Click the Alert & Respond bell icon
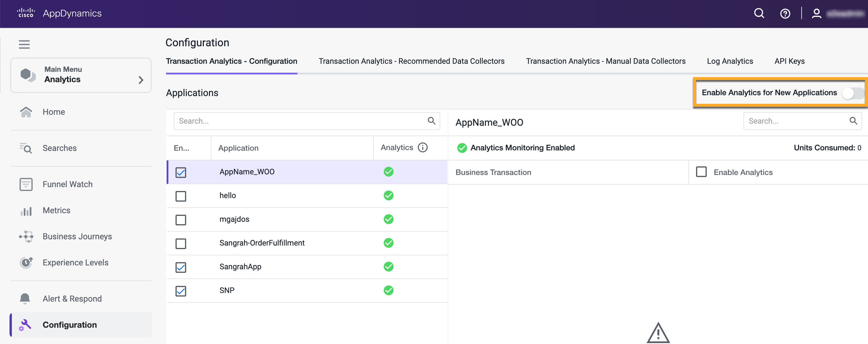Screen dimensions: 868x344 25,299
